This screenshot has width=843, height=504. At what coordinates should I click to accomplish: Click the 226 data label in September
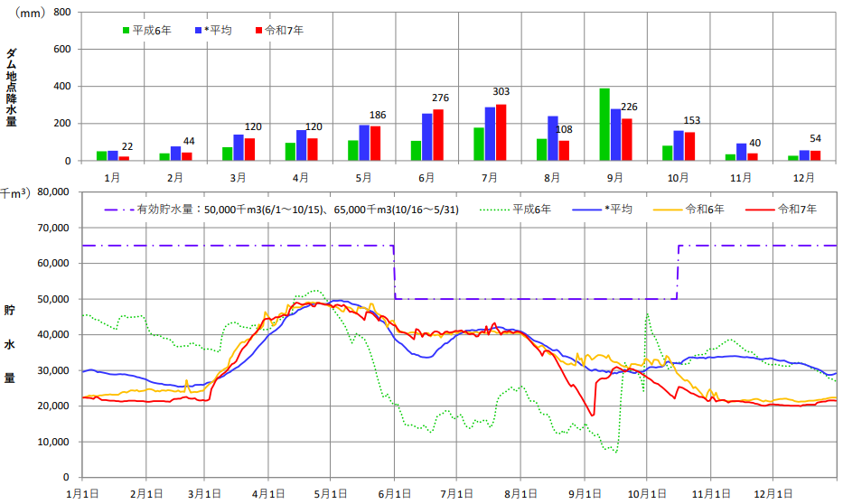630,107
